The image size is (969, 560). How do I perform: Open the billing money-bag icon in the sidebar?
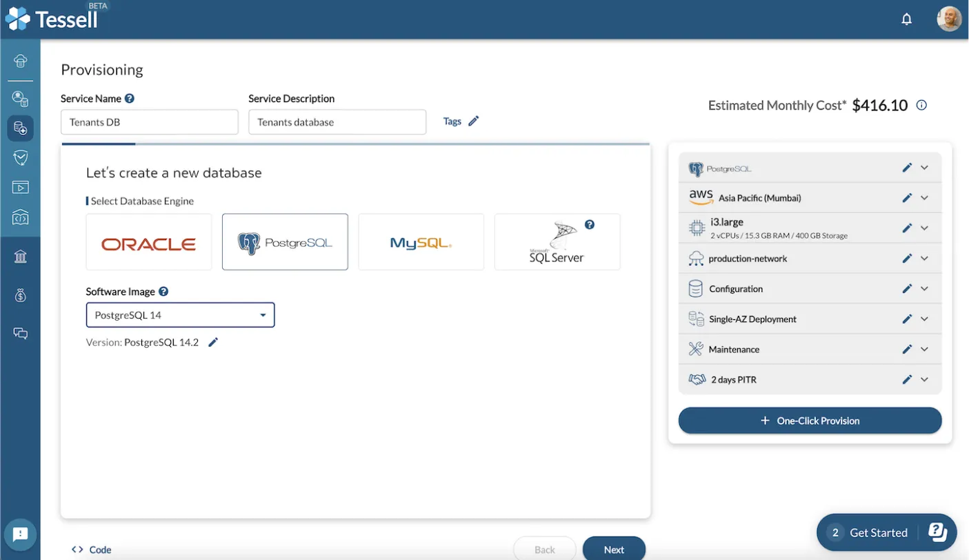[x=20, y=295]
